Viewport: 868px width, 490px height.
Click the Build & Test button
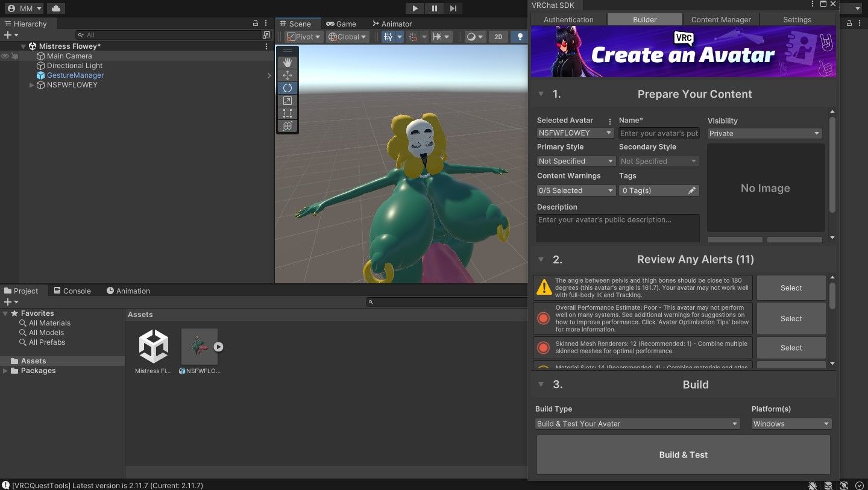[684, 455]
